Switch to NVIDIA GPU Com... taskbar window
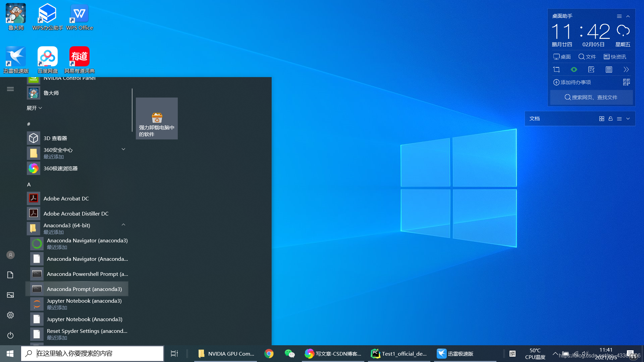This screenshot has height=362, width=644. tap(226, 354)
